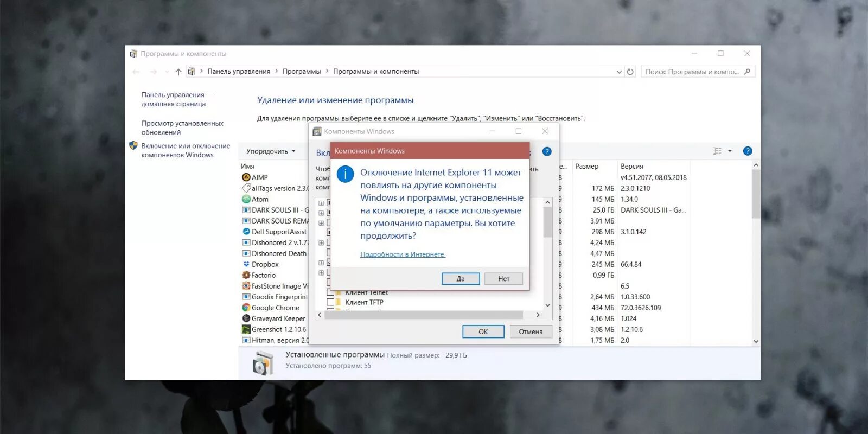Open the Упорядочить dropdown

tap(271, 151)
